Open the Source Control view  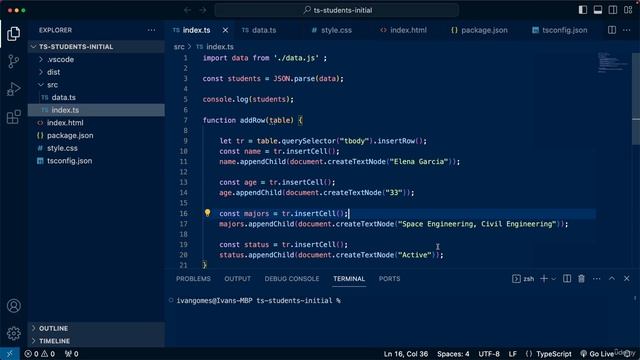point(13,62)
